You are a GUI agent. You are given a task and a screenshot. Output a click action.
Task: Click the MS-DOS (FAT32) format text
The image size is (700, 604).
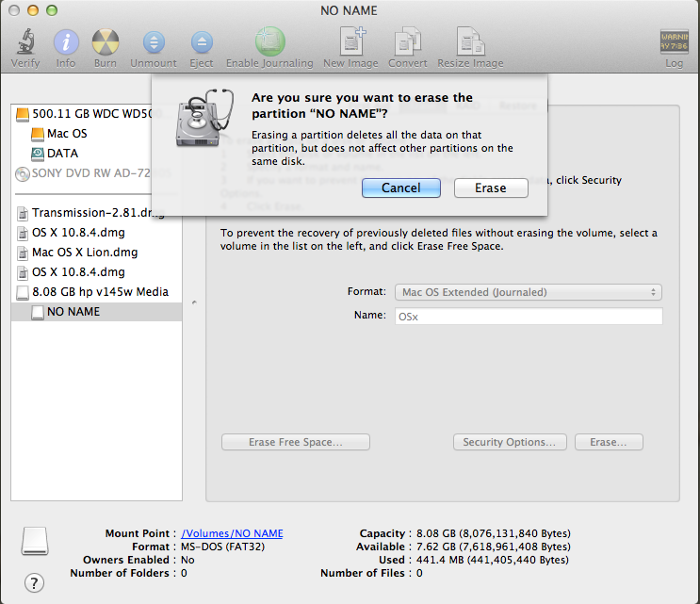[x=222, y=547]
